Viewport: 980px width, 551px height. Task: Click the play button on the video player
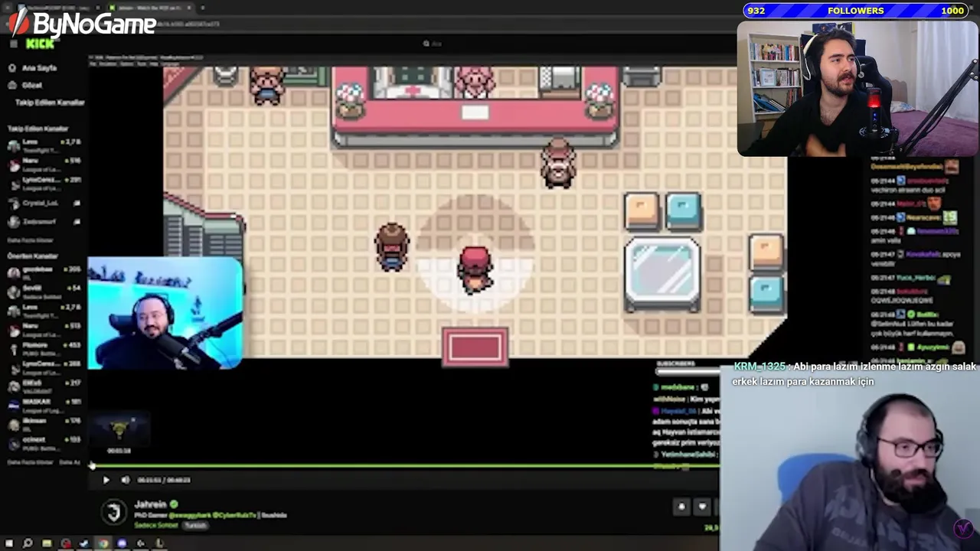coord(106,480)
